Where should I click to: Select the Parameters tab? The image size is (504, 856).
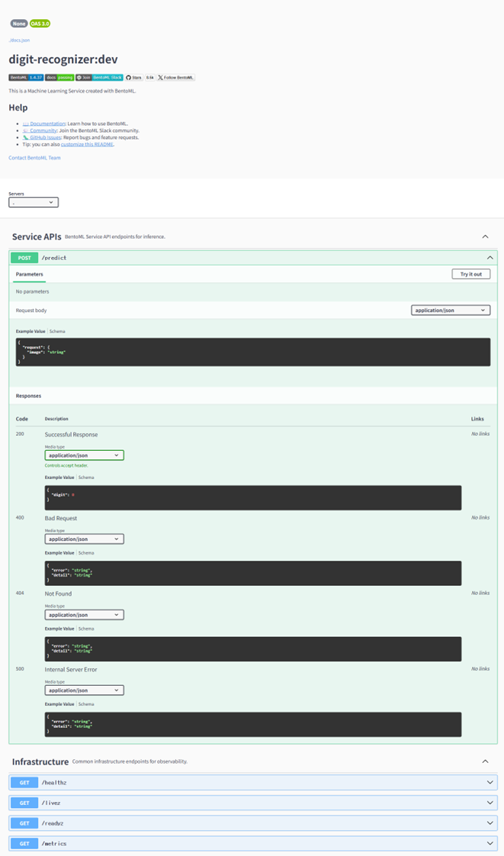click(x=30, y=274)
